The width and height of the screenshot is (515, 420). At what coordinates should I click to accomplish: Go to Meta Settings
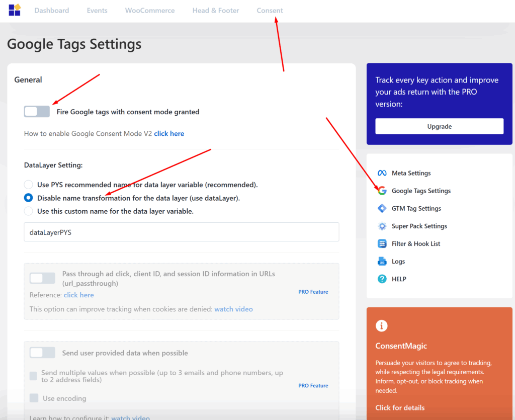coord(411,173)
